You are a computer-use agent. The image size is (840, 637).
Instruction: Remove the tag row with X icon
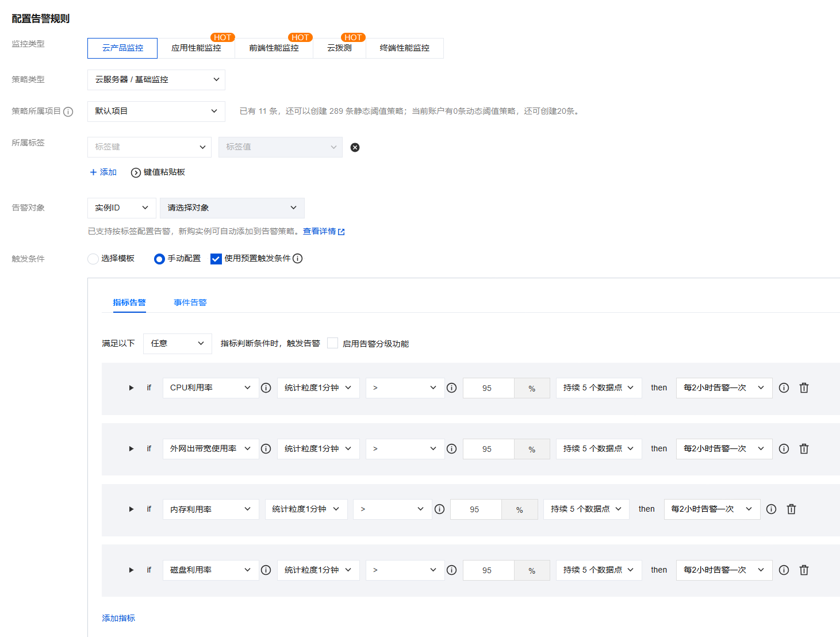[355, 148]
